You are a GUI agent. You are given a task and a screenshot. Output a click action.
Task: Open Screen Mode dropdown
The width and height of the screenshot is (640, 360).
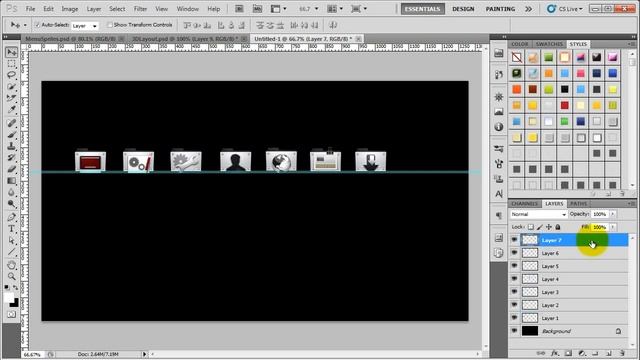(x=360, y=9)
